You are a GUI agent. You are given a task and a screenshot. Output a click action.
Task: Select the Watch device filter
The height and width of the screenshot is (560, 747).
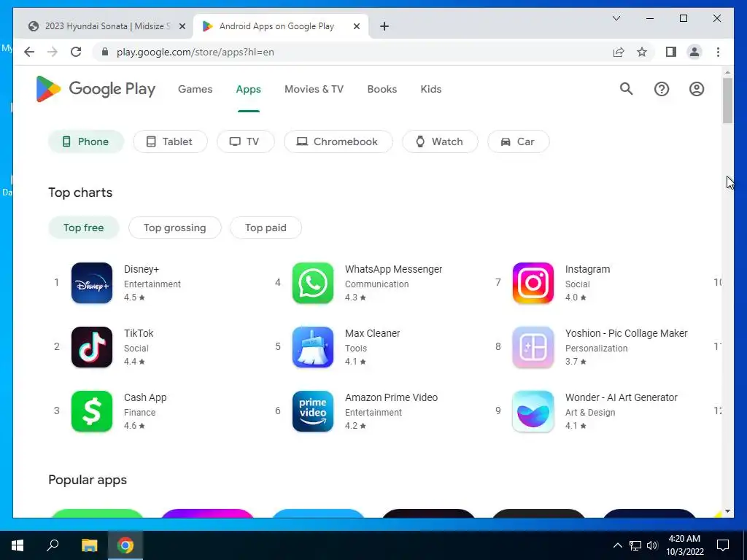(440, 141)
